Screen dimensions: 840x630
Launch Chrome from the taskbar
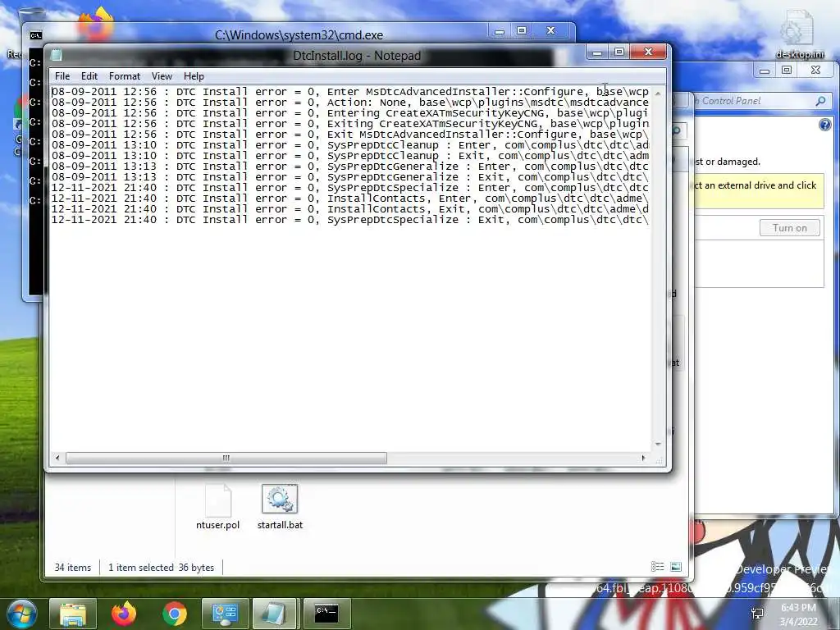(x=175, y=614)
